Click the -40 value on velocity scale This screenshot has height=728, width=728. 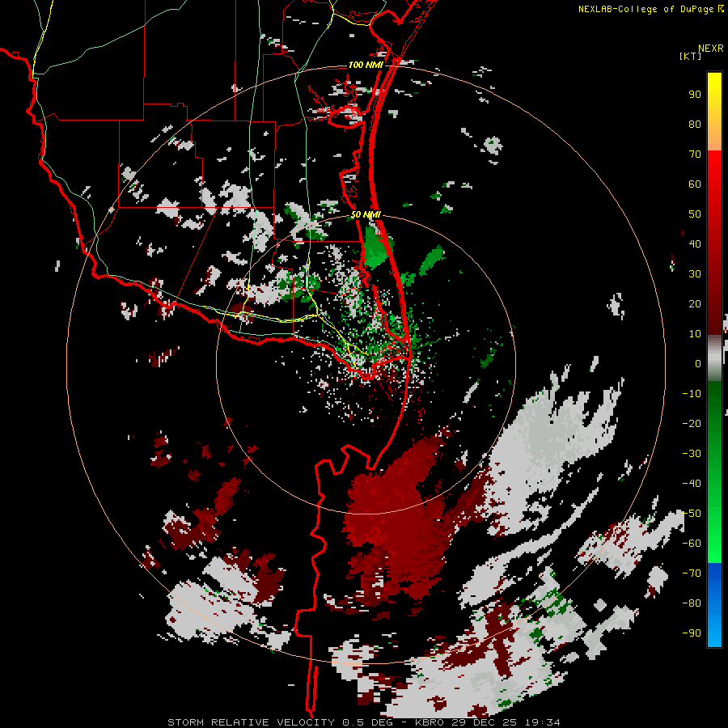tap(692, 484)
